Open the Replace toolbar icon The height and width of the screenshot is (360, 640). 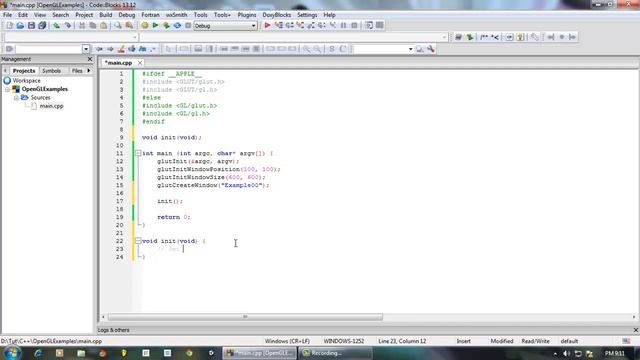pyautogui.click(x=129, y=25)
